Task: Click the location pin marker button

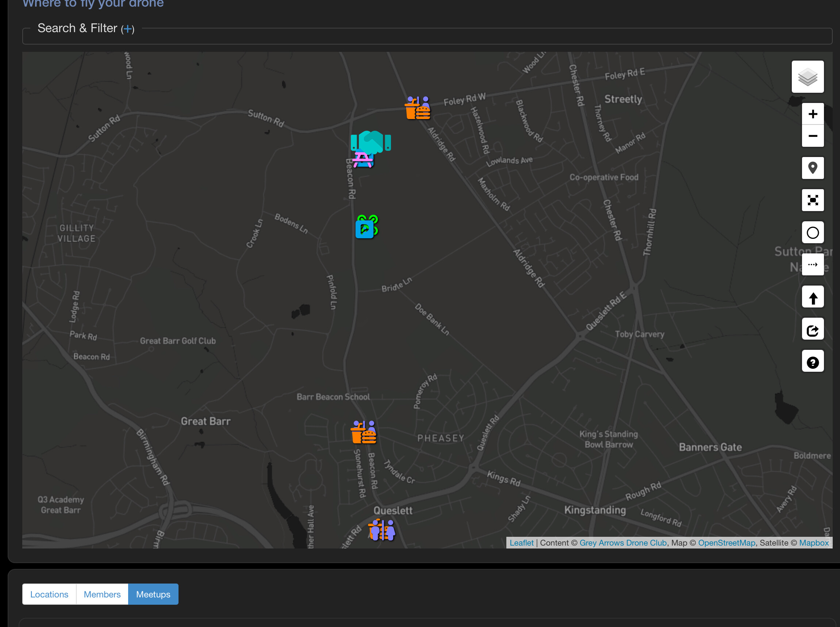Action: coord(812,168)
